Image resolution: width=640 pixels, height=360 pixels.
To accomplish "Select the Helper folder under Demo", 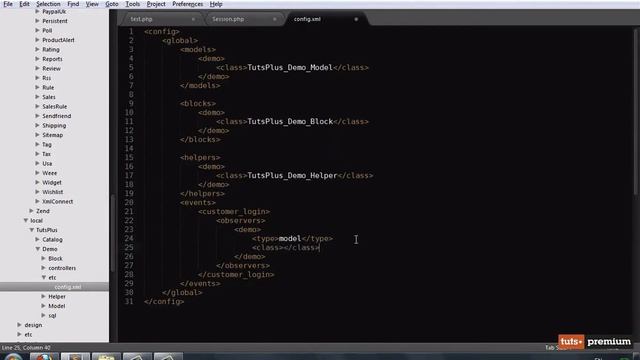I will point(57,296).
